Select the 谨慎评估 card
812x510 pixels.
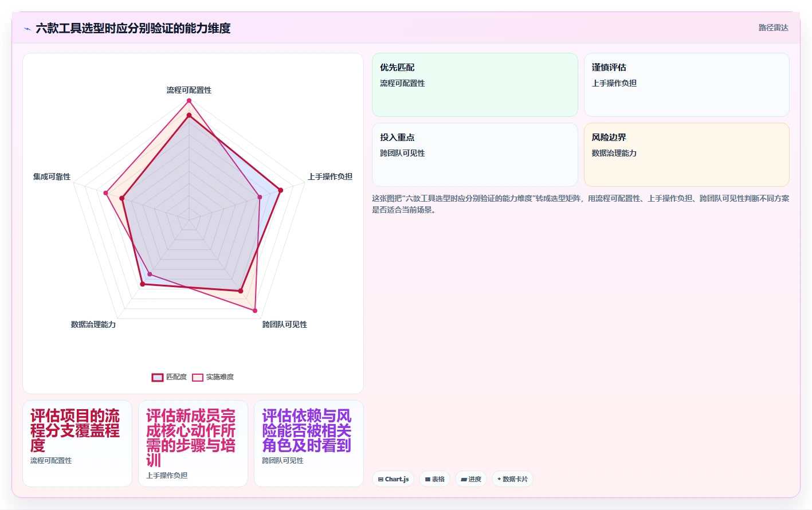(x=687, y=85)
